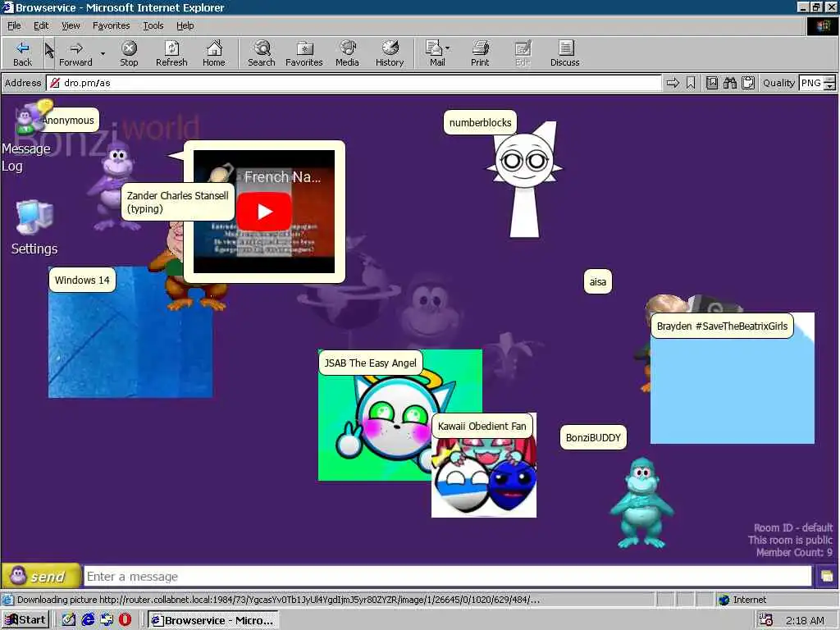Click the Zander Charles Stansell name tag
Viewport: 840px width, 630px height.
177,202
